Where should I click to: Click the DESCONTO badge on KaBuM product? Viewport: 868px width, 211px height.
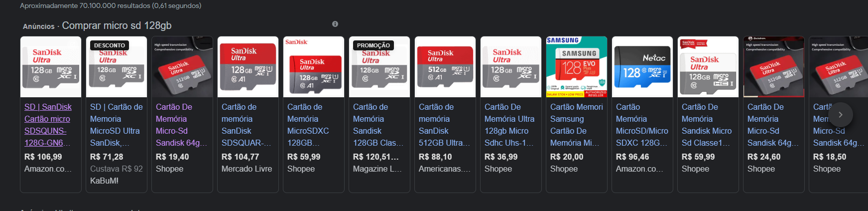(110, 45)
